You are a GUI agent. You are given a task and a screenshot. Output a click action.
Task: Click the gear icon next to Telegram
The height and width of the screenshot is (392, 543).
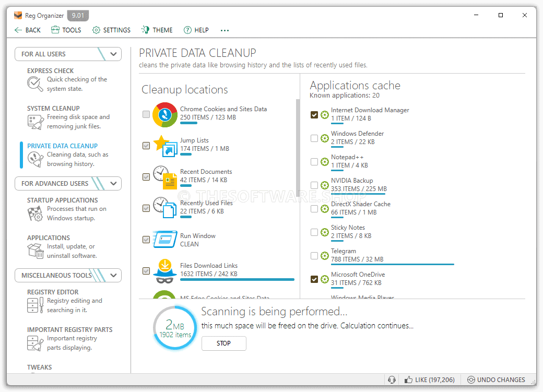(324, 256)
